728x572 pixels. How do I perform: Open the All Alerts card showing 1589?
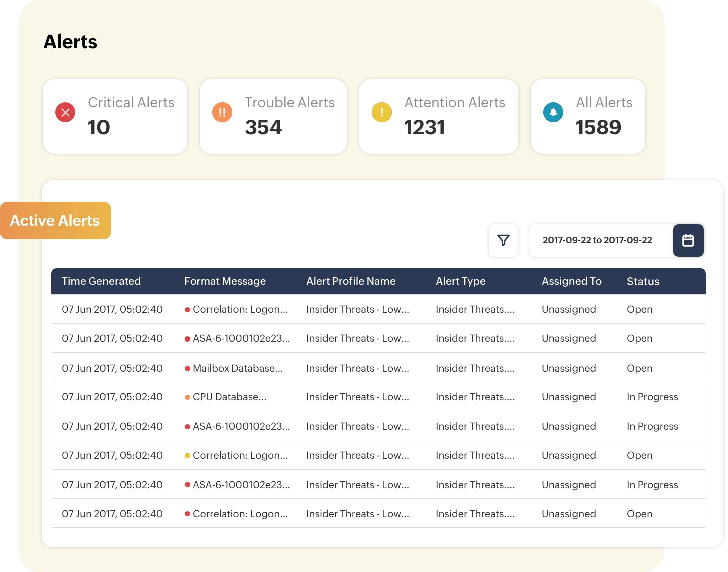[x=588, y=116]
